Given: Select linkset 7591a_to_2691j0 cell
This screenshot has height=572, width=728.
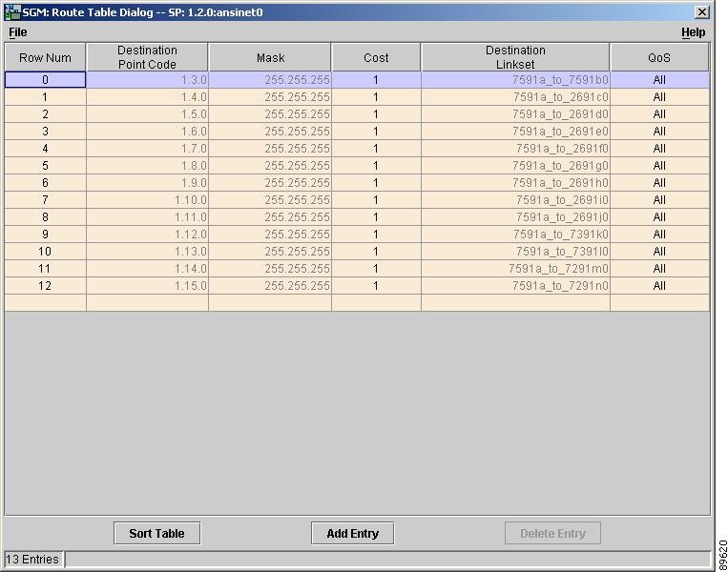Looking at the screenshot, I should [x=515, y=217].
